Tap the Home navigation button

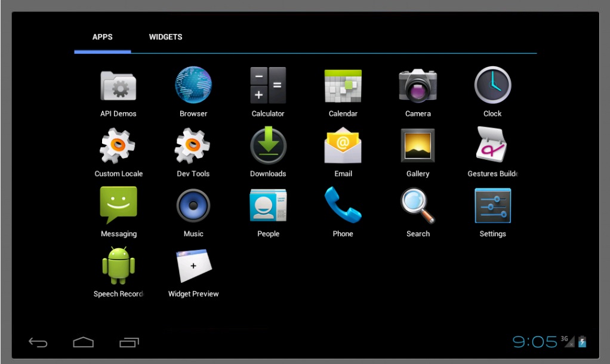click(83, 342)
